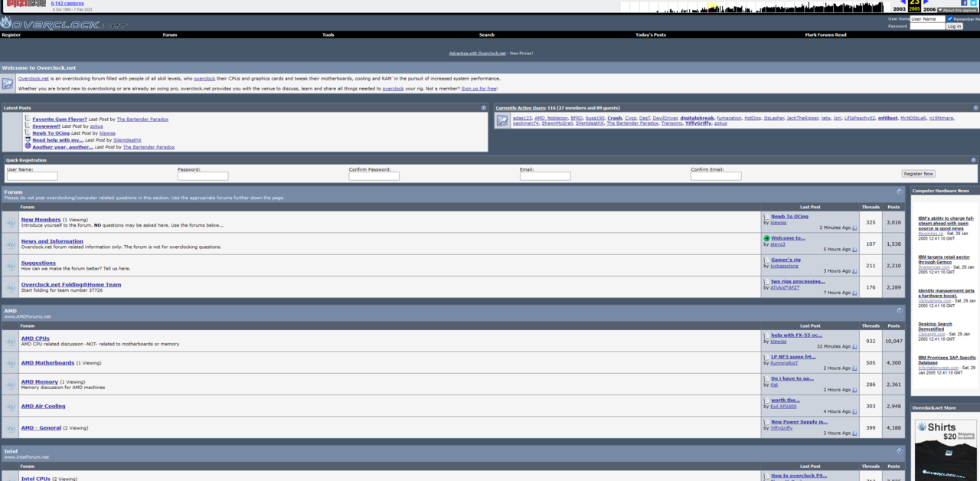Click the Currently Active Users arrow icon
This screenshot has height=481, width=980.
[x=502, y=120]
